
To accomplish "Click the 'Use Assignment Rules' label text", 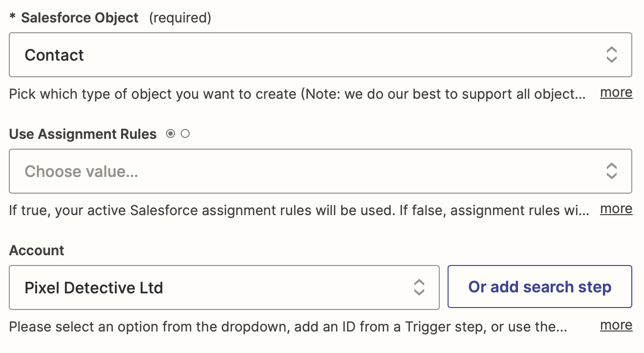I will [83, 134].
